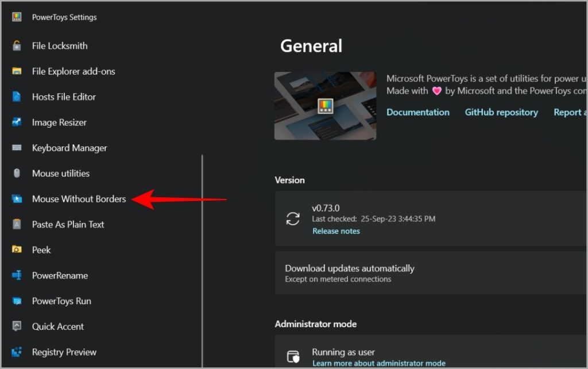Click the sidebar vertical scrollbar
588x369 pixels.
pyautogui.click(x=202, y=260)
